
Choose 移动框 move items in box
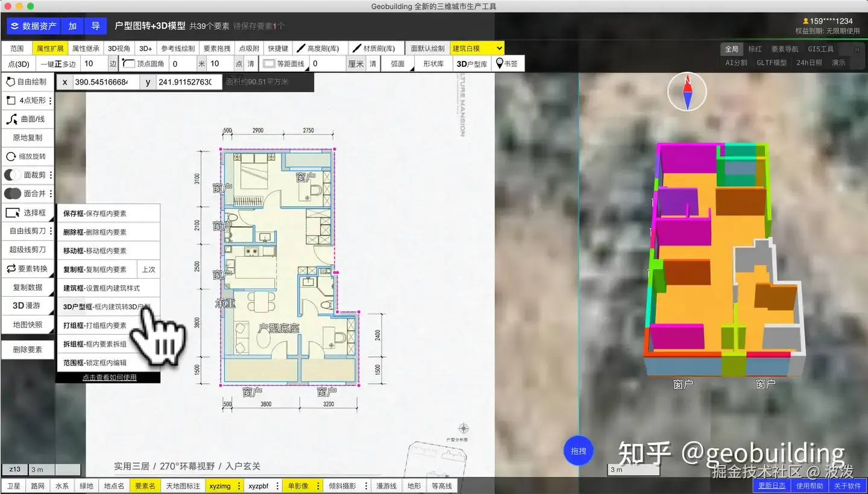[108, 250]
